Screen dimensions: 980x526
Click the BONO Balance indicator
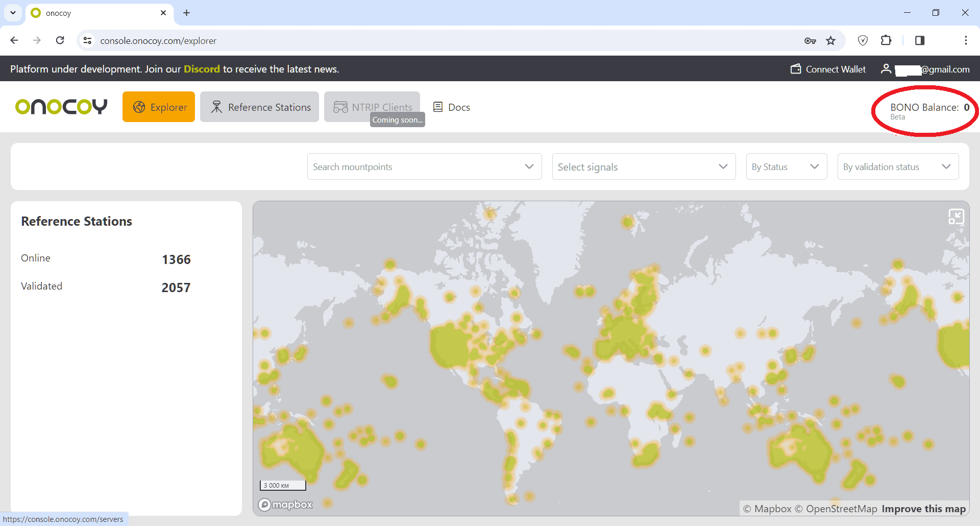click(x=929, y=110)
